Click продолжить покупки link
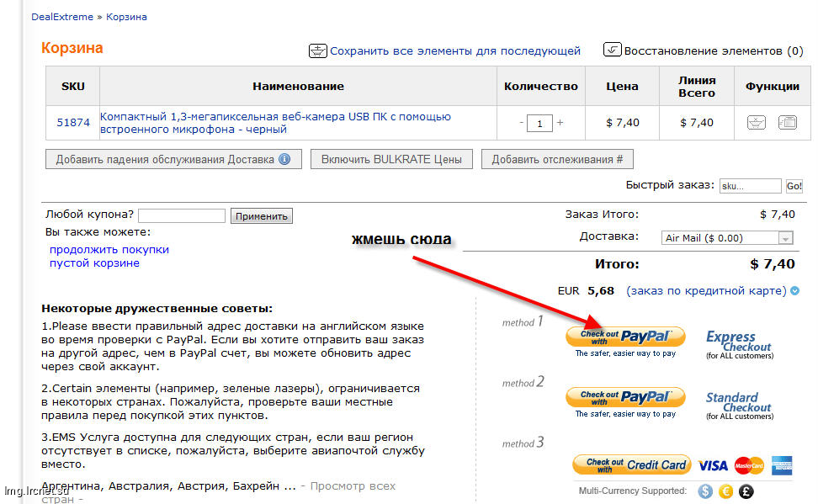 click(x=109, y=250)
